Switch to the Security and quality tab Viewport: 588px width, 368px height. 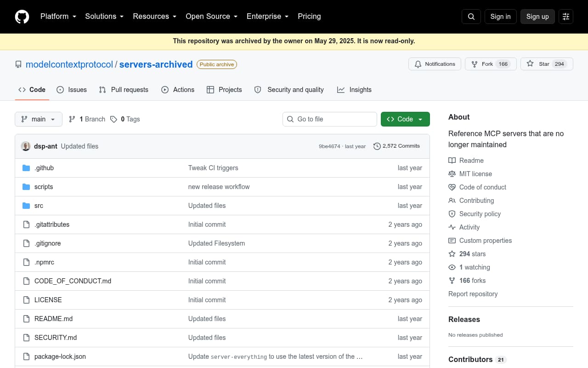289,90
